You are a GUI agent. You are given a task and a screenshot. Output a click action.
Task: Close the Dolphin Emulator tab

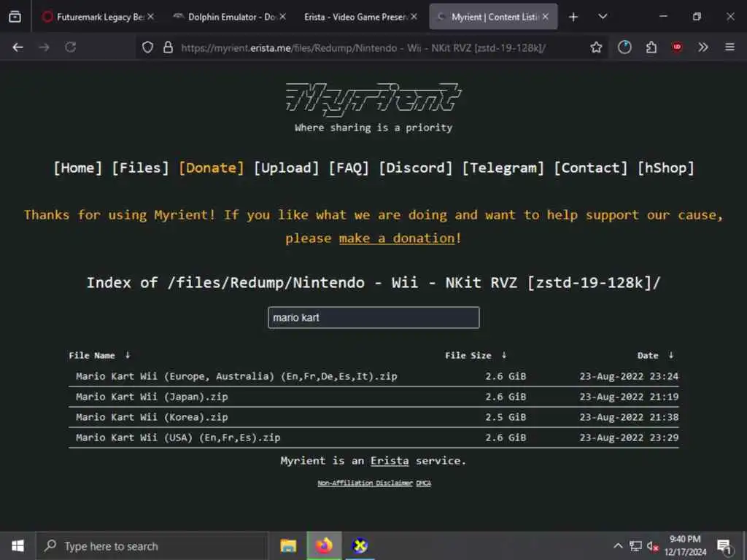click(x=282, y=17)
